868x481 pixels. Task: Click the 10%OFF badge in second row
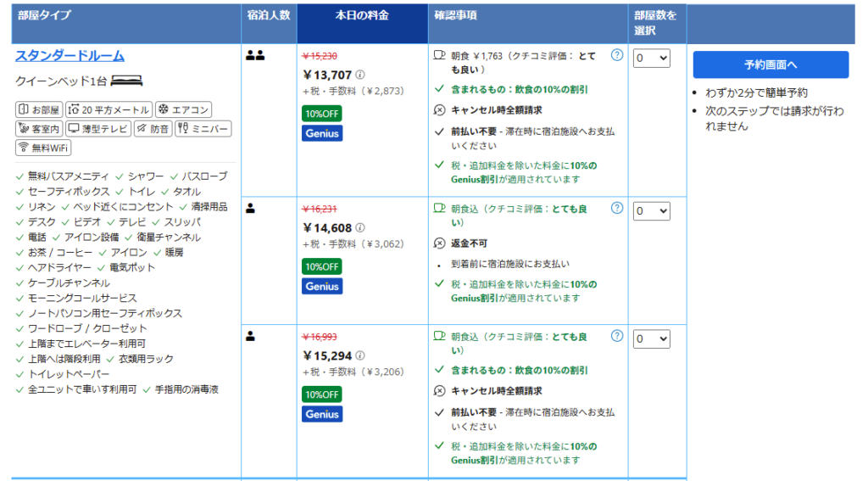pos(322,266)
